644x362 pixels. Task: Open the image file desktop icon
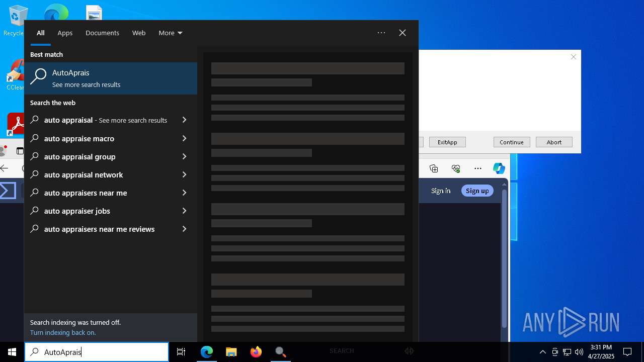pyautogui.click(x=94, y=13)
